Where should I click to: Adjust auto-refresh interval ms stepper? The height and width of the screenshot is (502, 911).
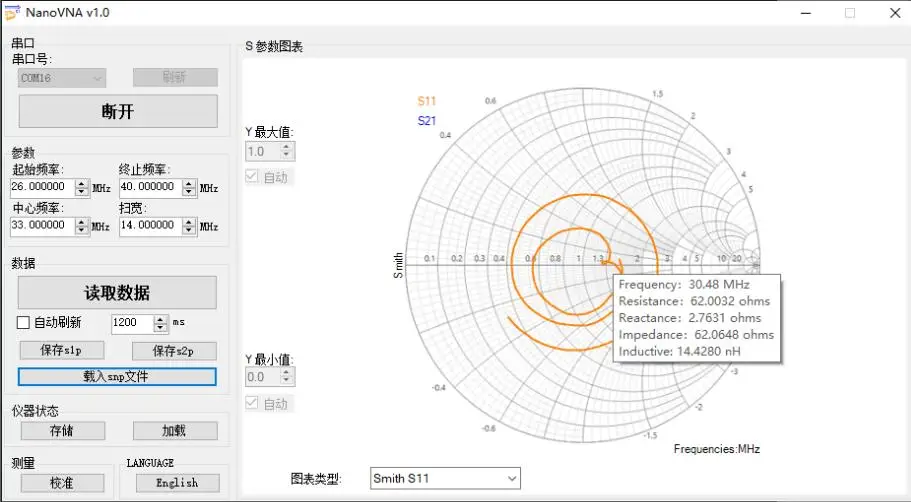(x=161, y=324)
